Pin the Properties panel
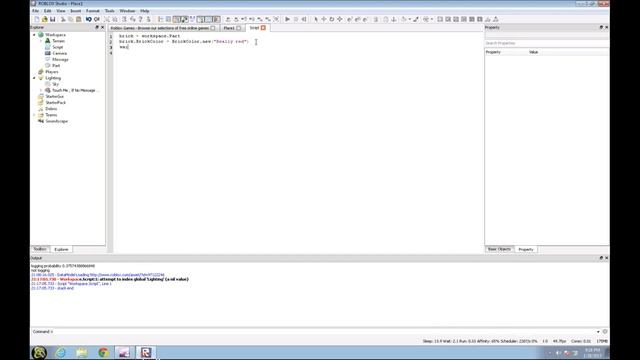The image size is (640, 360). [601, 27]
